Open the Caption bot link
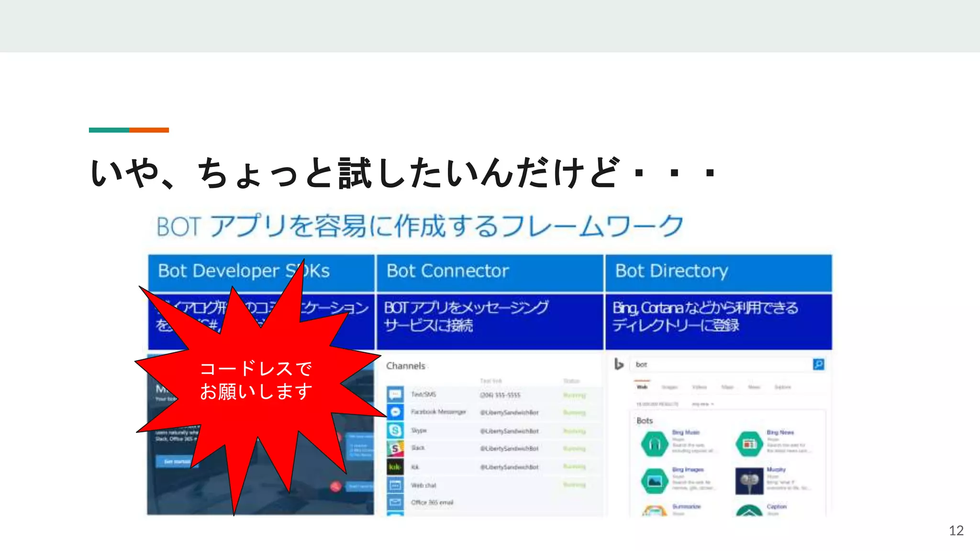980x551 pixels. click(x=776, y=507)
